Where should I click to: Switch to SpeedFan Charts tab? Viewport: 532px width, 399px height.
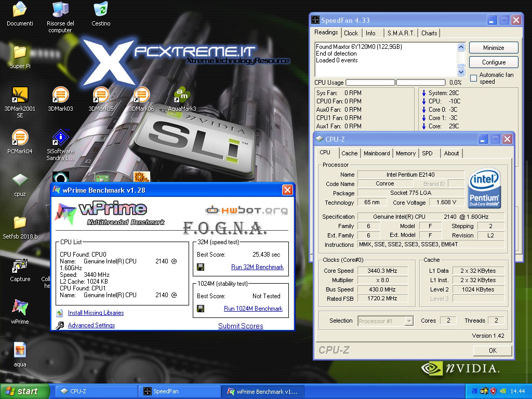tap(429, 33)
